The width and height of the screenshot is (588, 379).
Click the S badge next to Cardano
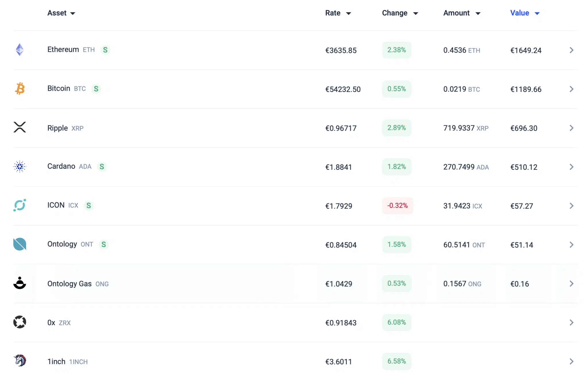click(102, 167)
